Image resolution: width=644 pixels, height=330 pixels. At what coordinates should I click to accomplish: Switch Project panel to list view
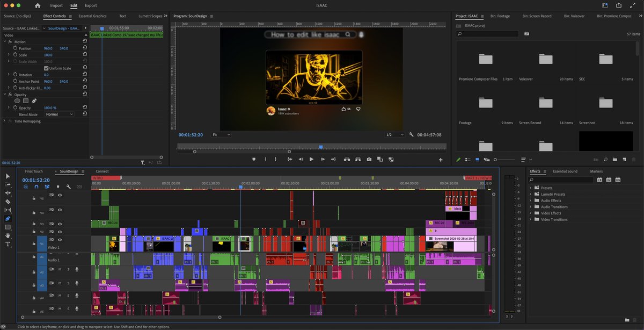coord(469,160)
